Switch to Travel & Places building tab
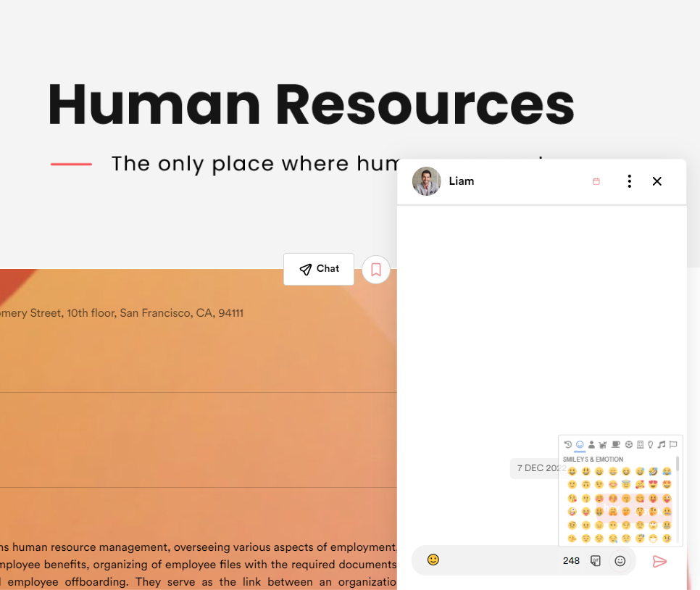This screenshot has width=700, height=590. coord(639,444)
